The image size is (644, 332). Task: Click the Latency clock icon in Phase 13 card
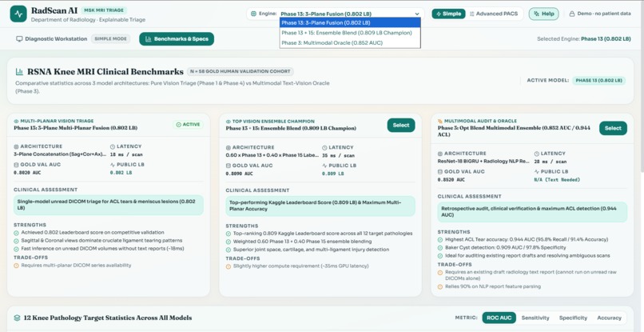point(113,146)
